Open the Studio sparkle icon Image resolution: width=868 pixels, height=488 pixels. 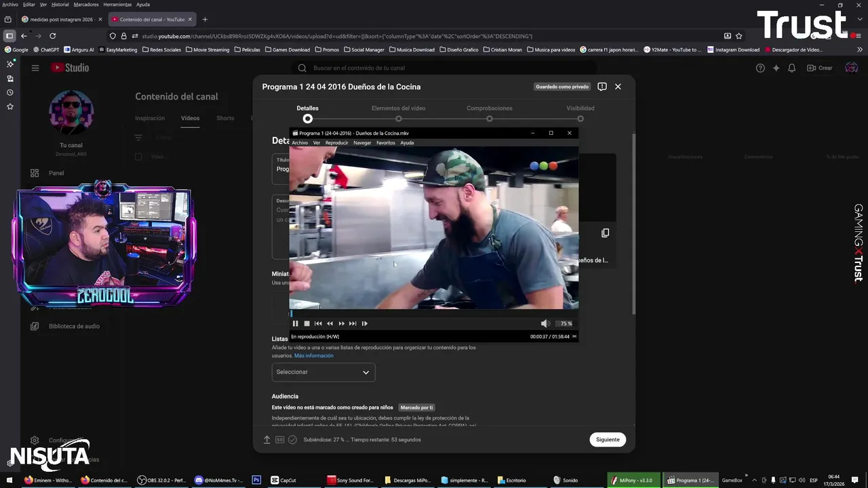click(x=776, y=68)
